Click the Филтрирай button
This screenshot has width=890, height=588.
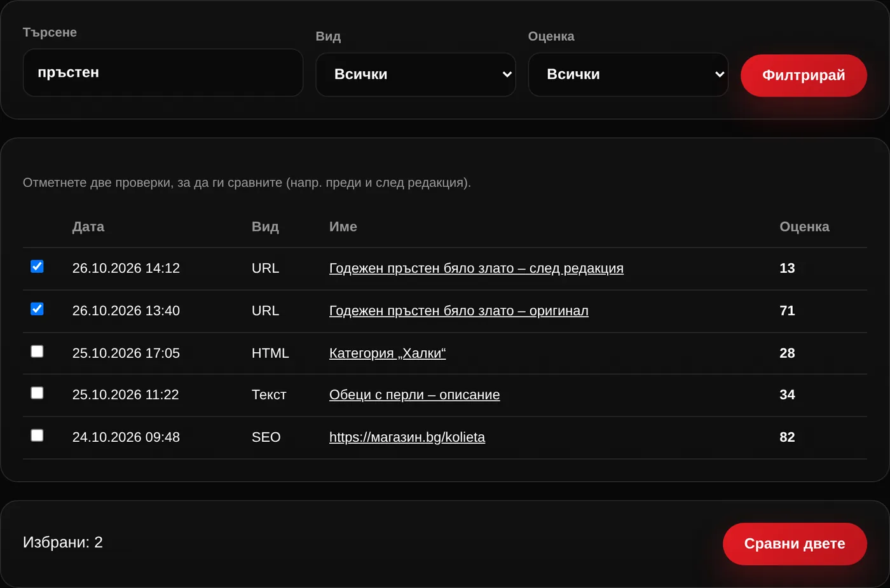pyautogui.click(x=804, y=76)
